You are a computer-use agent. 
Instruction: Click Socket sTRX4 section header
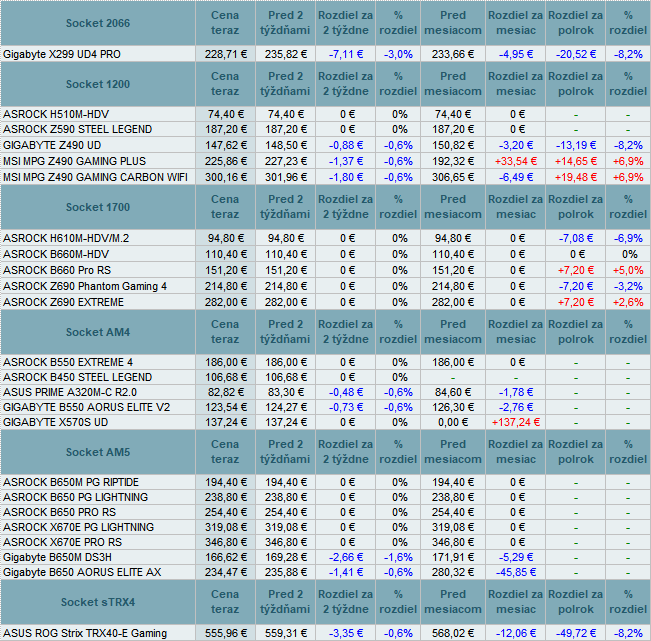(x=98, y=602)
